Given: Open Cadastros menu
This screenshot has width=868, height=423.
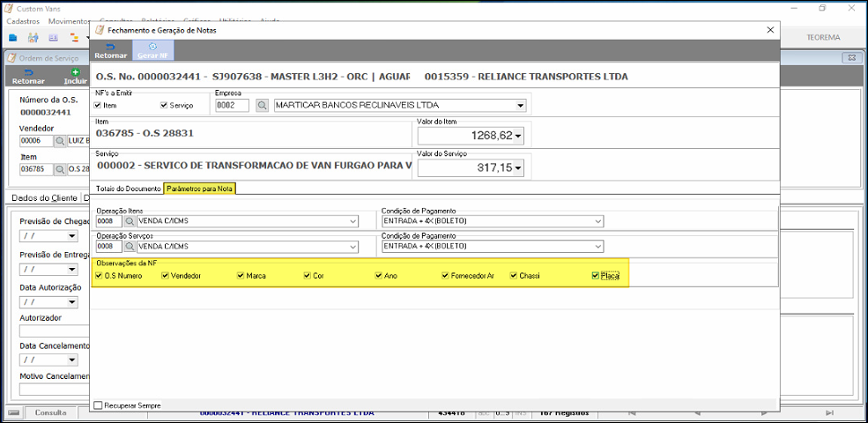Looking at the screenshot, I should click(x=23, y=21).
